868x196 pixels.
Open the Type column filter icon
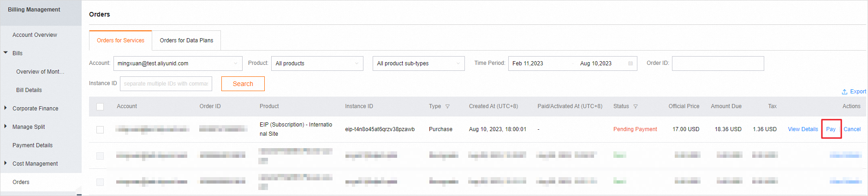click(447, 106)
